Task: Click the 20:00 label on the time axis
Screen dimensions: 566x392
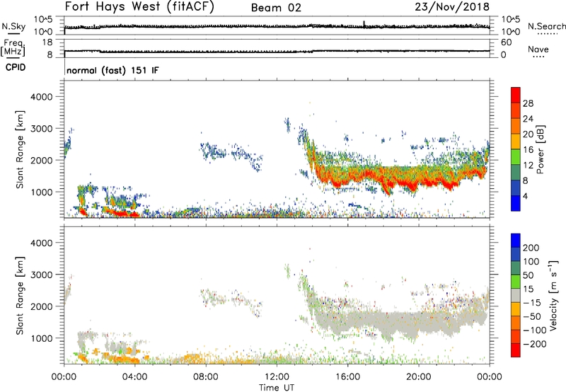Action: coord(419,377)
